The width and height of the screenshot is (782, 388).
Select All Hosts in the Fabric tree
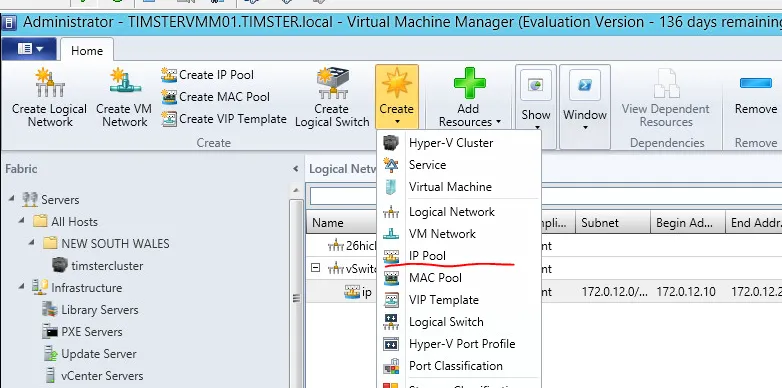point(74,221)
